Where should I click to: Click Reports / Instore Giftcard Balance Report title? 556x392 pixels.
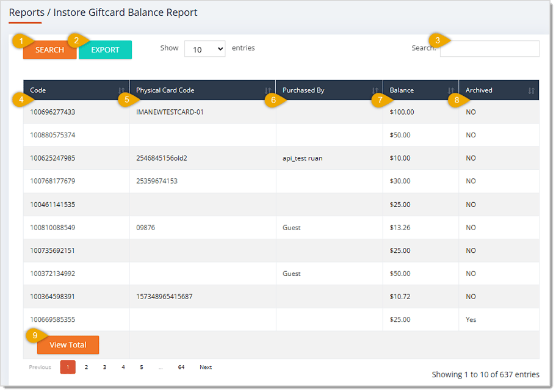tap(103, 12)
